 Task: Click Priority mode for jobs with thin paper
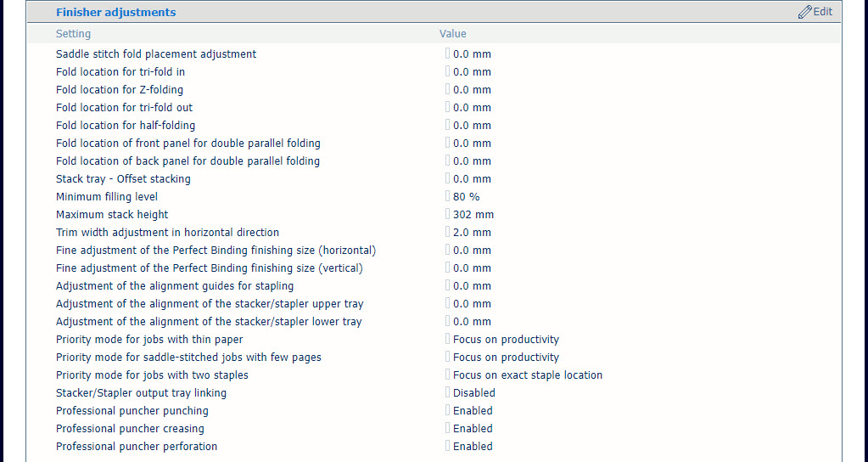click(149, 340)
